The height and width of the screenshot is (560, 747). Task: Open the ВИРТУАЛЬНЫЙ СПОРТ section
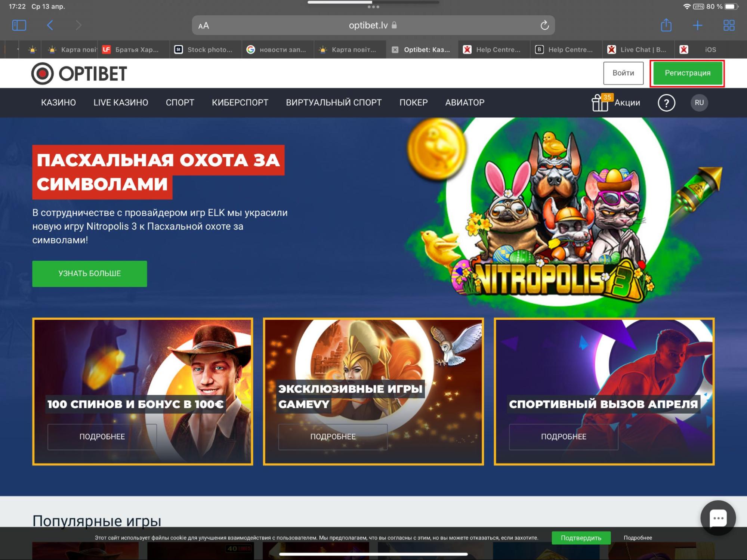point(334,103)
